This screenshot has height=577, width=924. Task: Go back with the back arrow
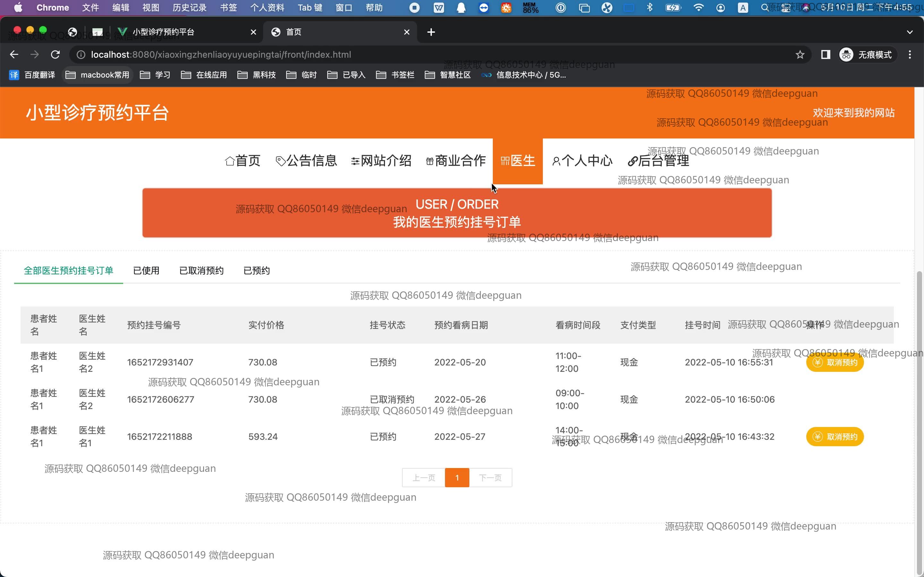coord(14,54)
